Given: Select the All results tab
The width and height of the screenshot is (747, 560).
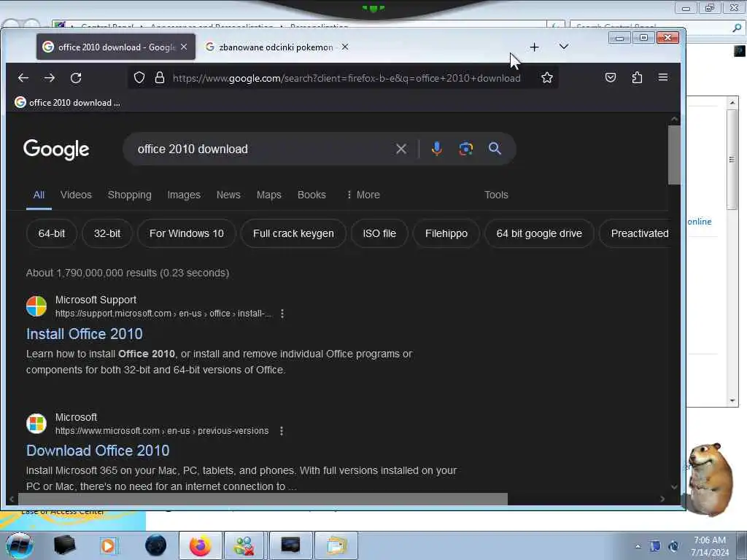Looking at the screenshot, I should point(39,195).
